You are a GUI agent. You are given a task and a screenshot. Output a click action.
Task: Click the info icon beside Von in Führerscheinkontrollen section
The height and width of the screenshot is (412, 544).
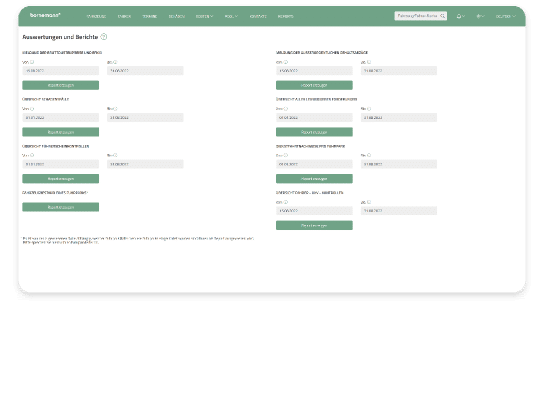pyautogui.click(x=32, y=155)
